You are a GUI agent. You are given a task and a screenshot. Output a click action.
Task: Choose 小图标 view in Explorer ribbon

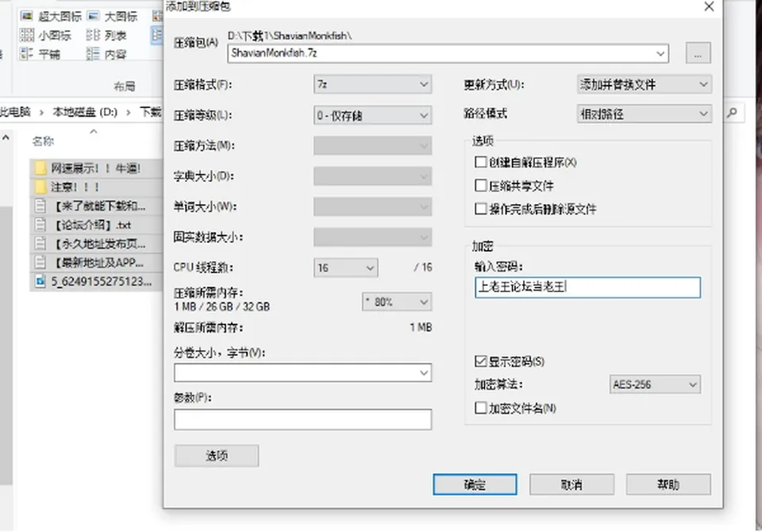46,35
